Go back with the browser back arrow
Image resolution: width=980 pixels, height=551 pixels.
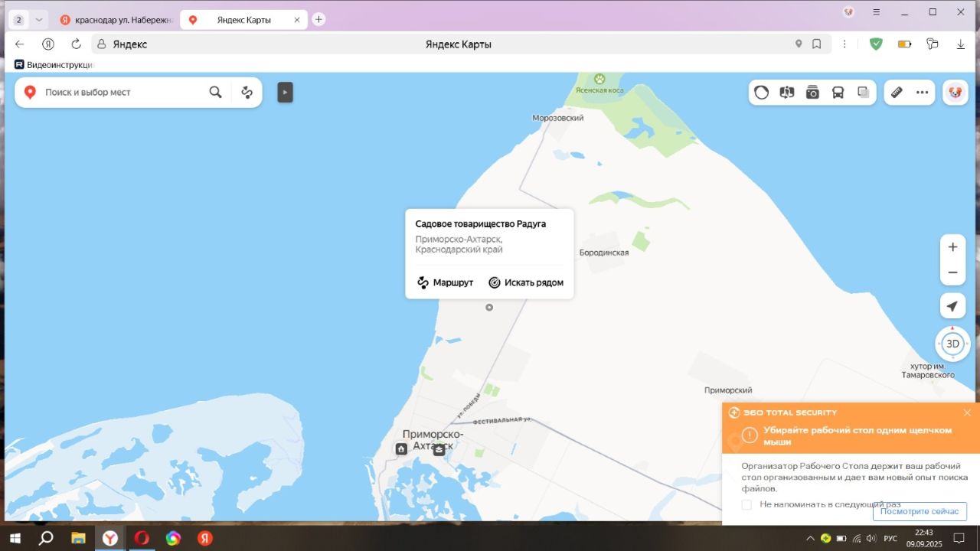point(20,44)
